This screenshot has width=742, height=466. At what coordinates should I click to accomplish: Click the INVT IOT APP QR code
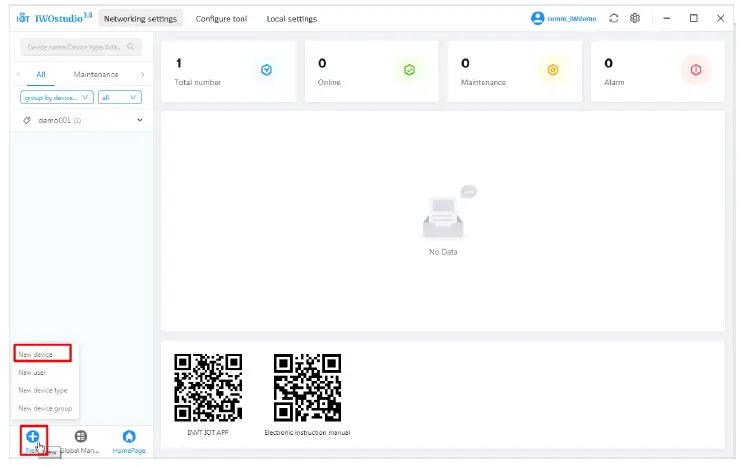[x=208, y=387]
